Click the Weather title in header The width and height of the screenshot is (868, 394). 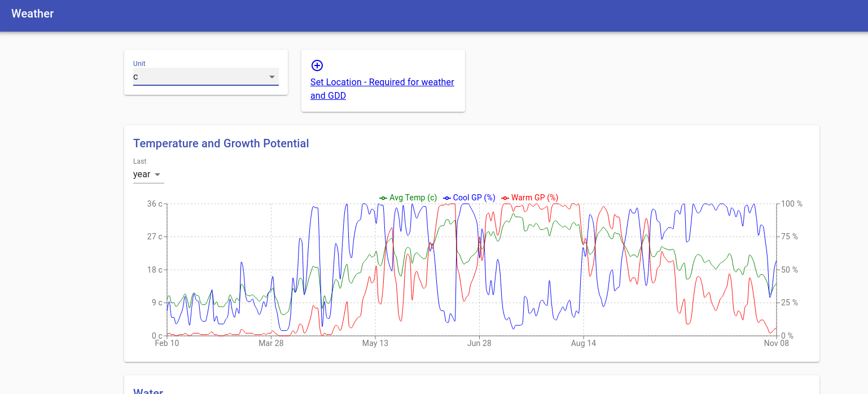coord(33,14)
